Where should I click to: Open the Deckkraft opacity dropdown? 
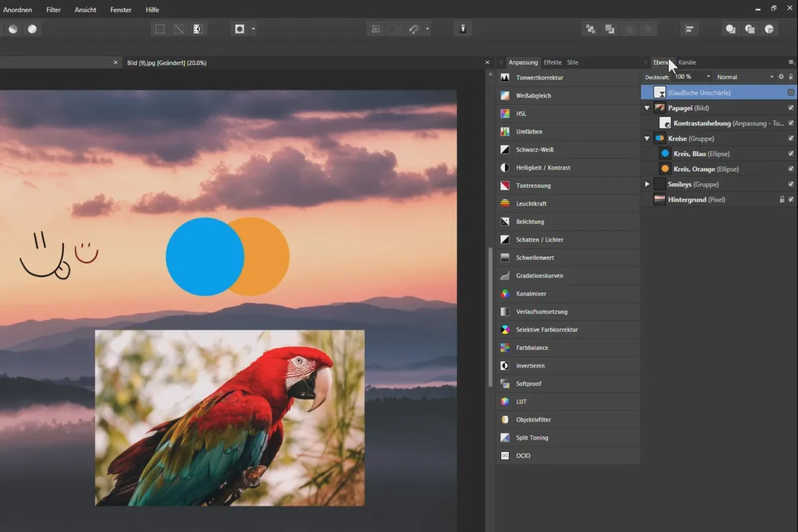point(708,77)
